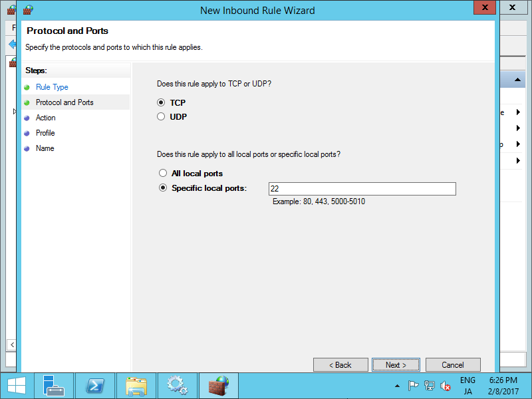Open File Explorer from the taskbar
Viewport: 532px width, 399px height.
pos(136,386)
